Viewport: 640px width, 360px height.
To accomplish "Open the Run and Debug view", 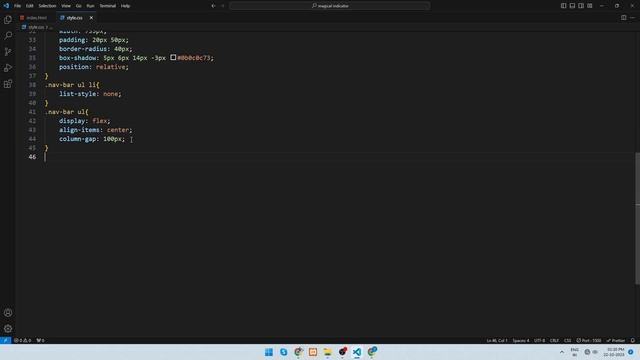I will coord(8,68).
